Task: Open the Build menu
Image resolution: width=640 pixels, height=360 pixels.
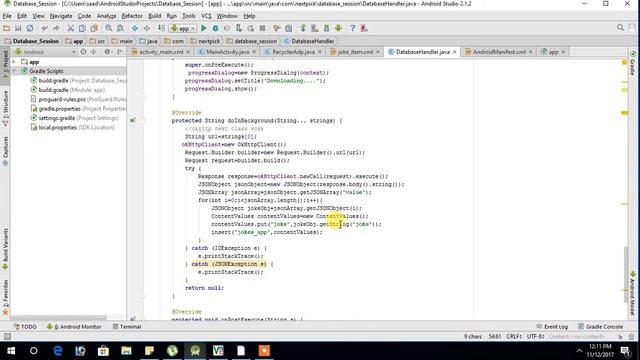Action: pos(154,16)
